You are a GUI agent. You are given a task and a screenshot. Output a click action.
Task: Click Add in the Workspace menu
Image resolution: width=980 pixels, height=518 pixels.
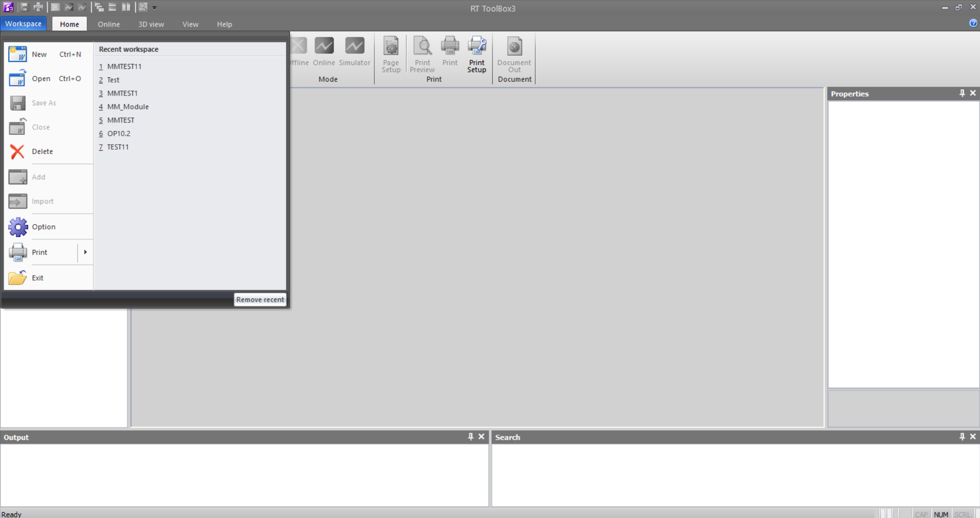click(x=49, y=177)
